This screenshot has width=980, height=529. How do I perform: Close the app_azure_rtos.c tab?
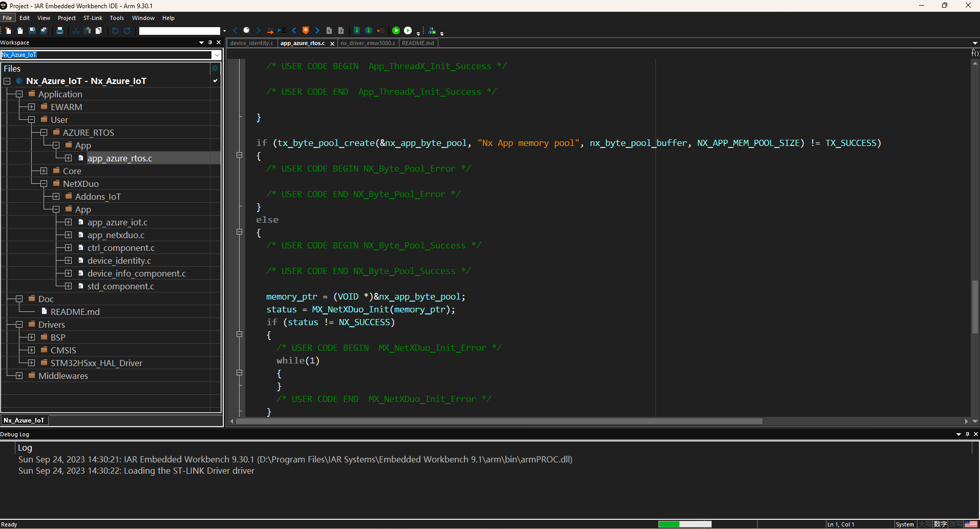[x=332, y=44]
